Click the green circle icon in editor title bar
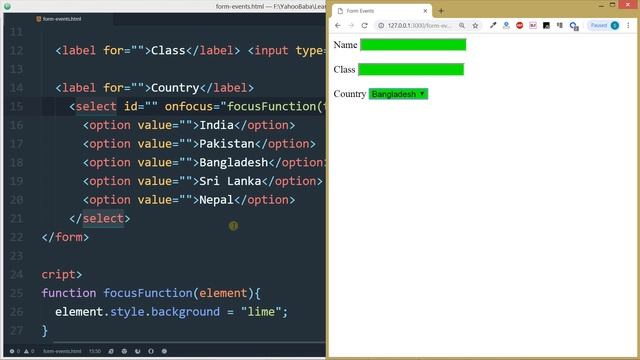Viewport: 640px width, 360px height. (7, 6)
